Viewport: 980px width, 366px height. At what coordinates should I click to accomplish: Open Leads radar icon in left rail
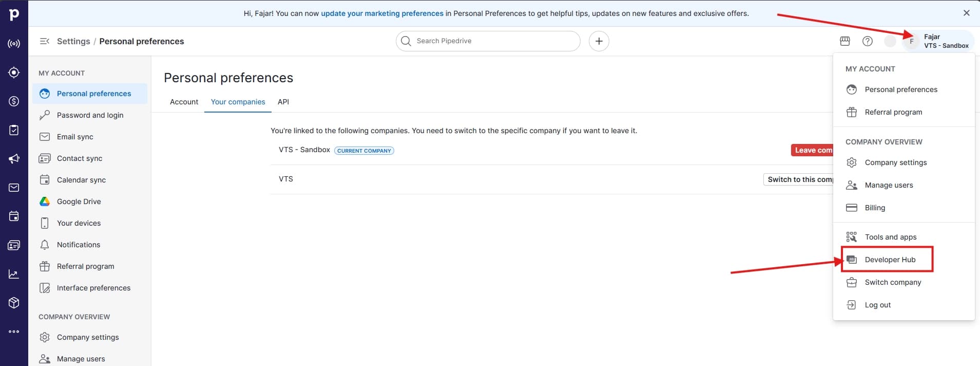pyautogui.click(x=14, y=44)
